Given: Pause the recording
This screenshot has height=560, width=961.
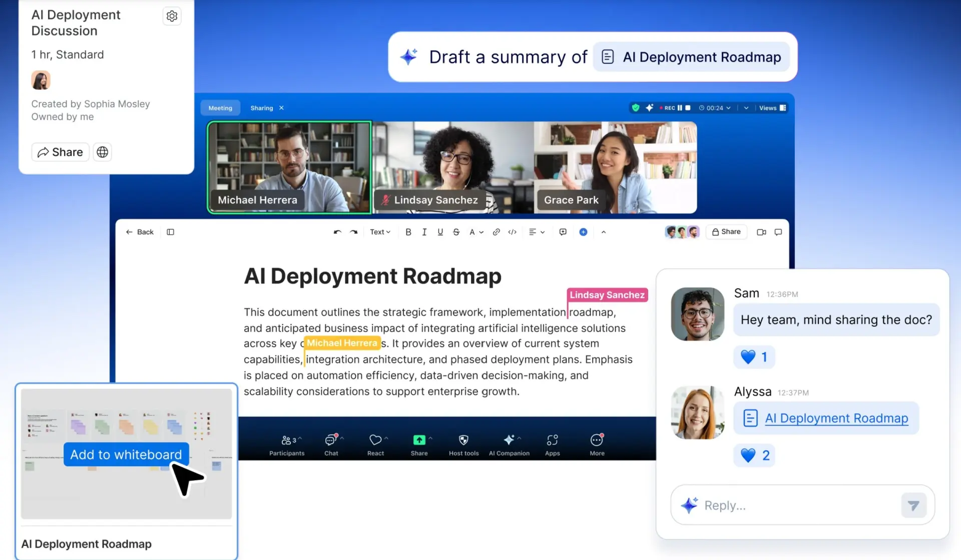Looking at the screenshot, I should (x=680, y=108).
